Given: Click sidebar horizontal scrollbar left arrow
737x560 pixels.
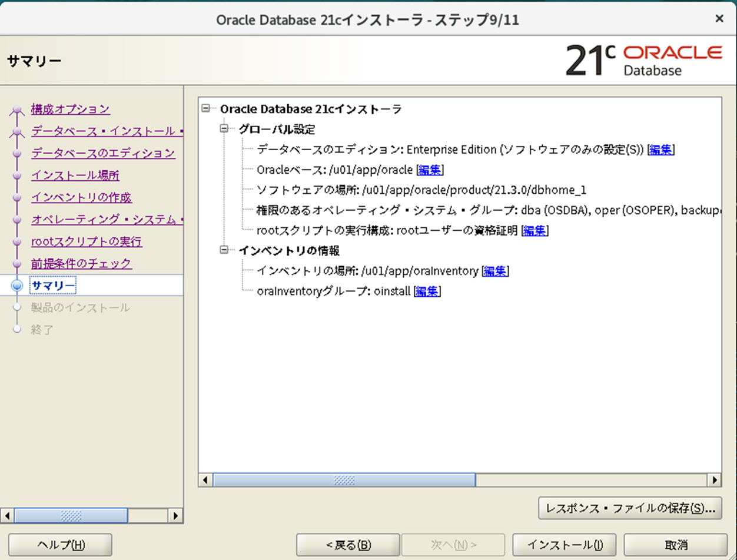Looking at the screenshot, I should [x=7, y=516].
